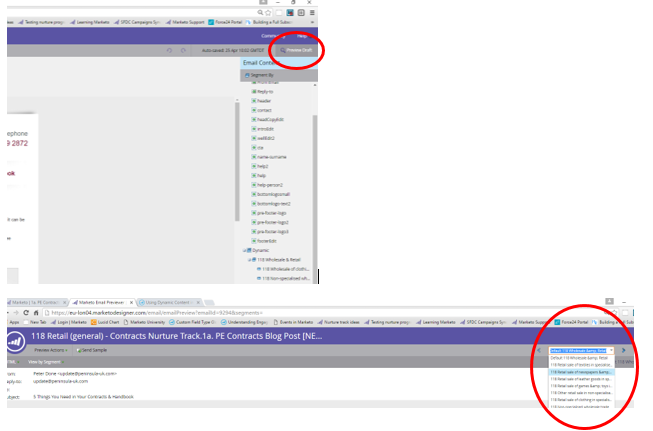Go to browser home icon

(36, 312)
